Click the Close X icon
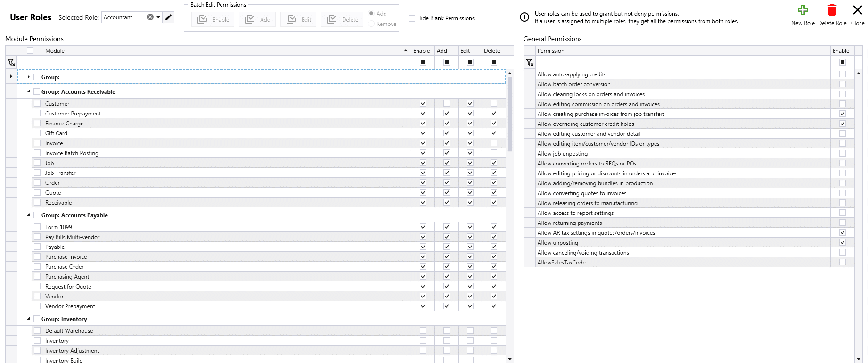Screen dimensions: 868x363 tap(857, 10)
